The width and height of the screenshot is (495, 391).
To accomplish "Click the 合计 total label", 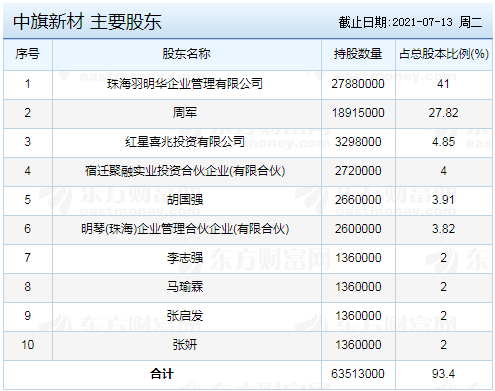I will click(x=162, y=374).
